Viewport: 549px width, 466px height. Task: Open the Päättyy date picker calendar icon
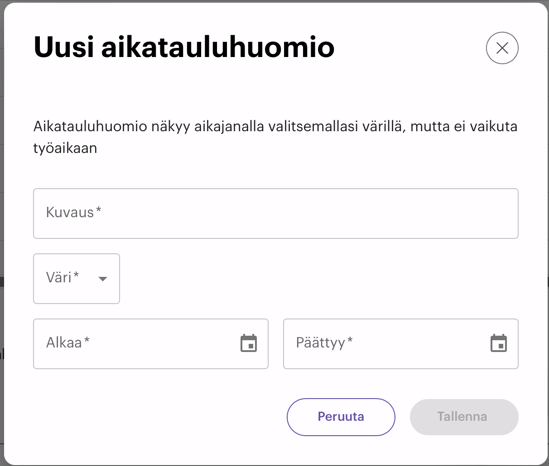[x=499, y=343]
